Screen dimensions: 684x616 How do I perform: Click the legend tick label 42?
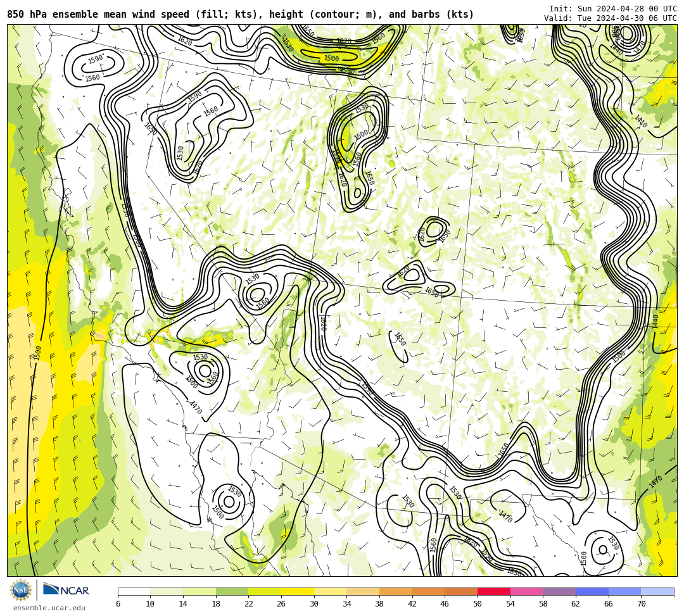412,604
